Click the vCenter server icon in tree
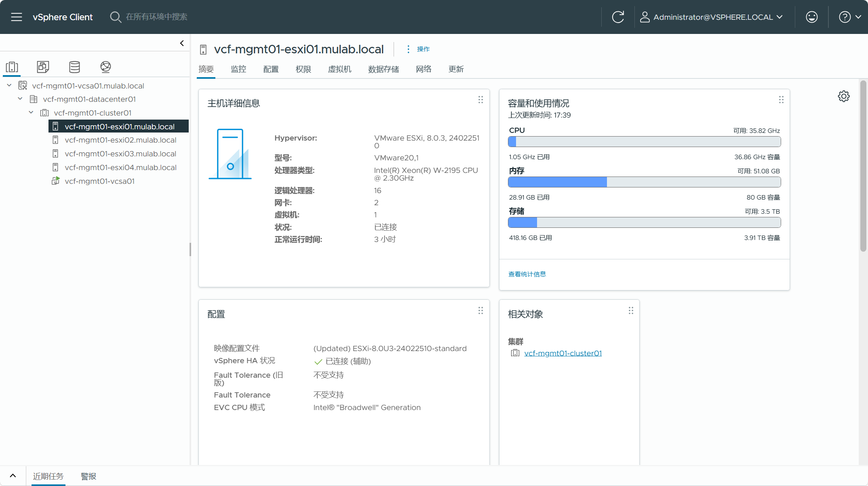Viewport: 868px width, 486px height. 23,86
